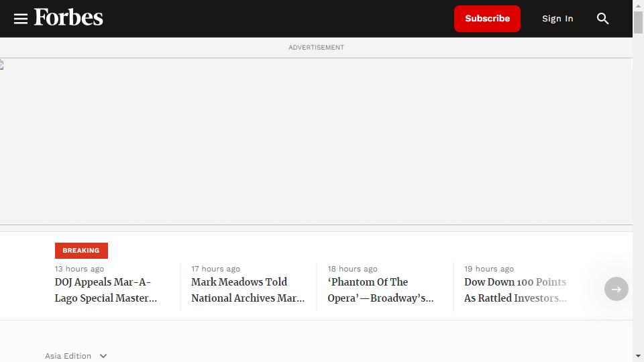Expand the Asia Edition dropdown
Screen dimensions: 644x362
pyautogui.click(x=76, y=356)
